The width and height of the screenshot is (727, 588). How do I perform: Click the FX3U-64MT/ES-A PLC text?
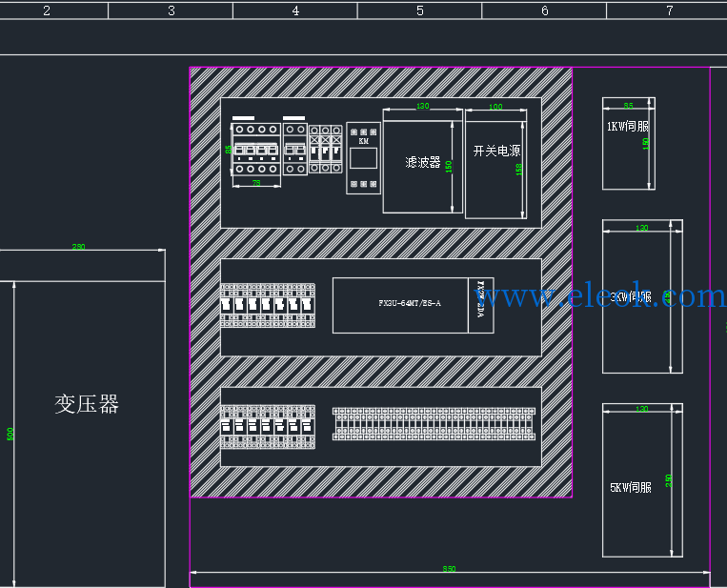410,303
